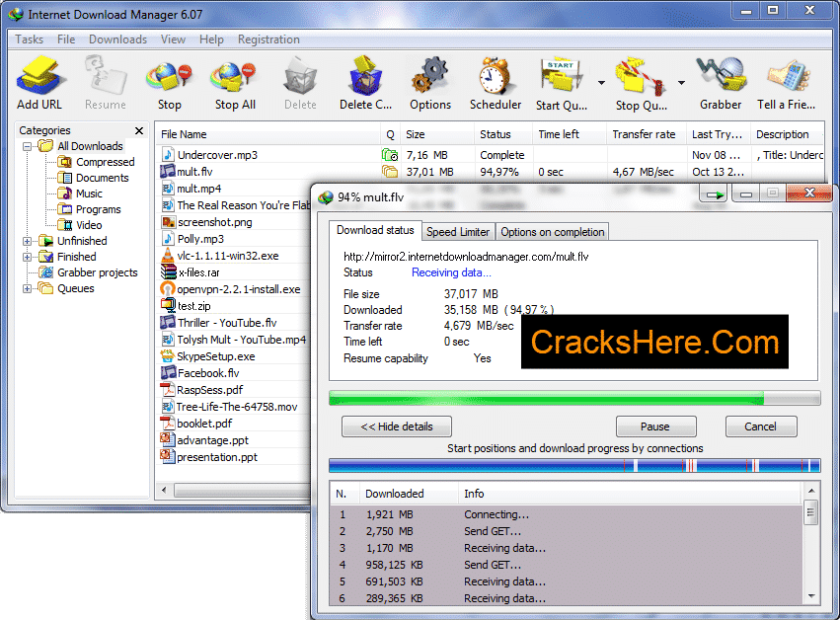Expand the Finished tree node
This screenshot has width=840, height=620.
tap(27, 258)
